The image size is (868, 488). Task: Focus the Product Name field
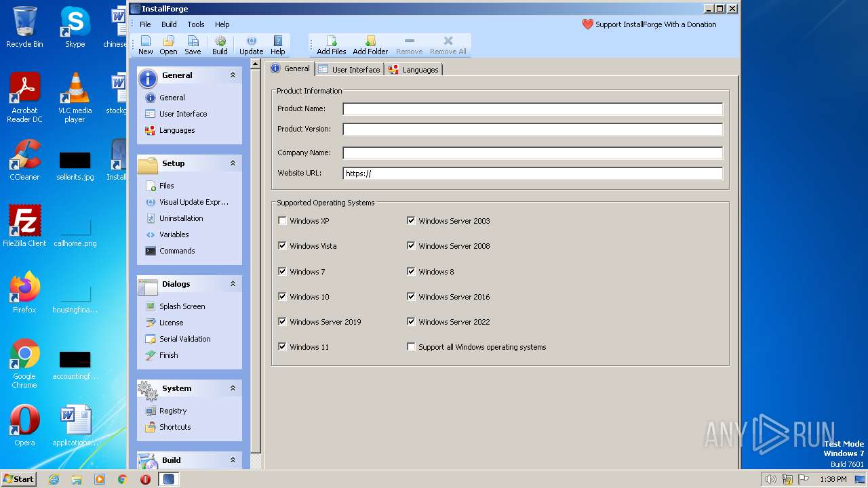coord(533,109)
